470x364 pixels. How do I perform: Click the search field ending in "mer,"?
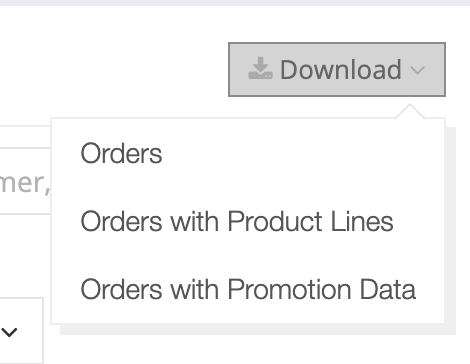click(25, 181)
